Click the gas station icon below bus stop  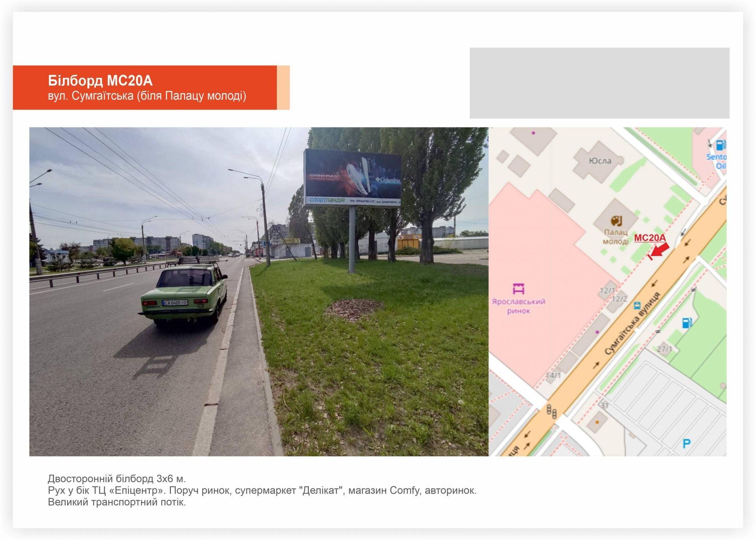click(x=687, y=323)
